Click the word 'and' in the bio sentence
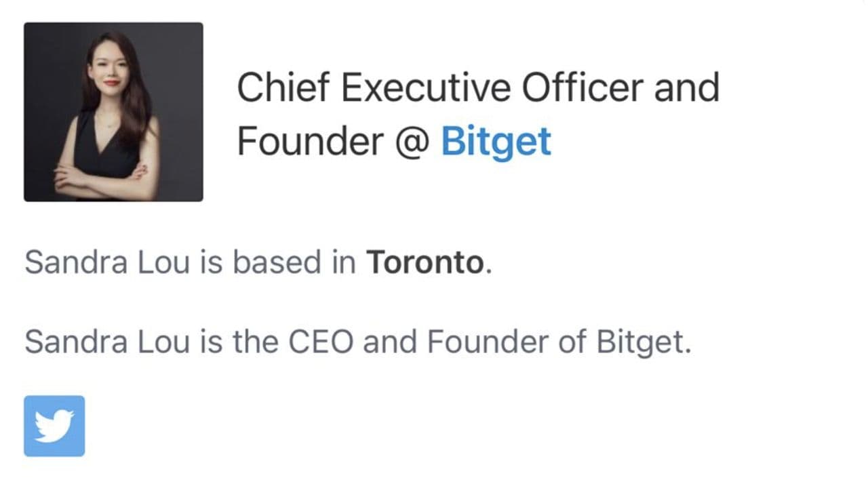This screenshot has width=868, height=480. 389,342
